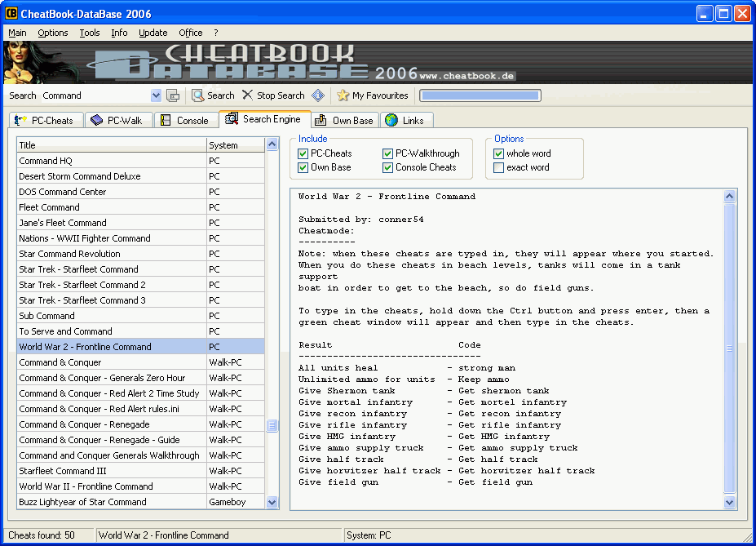Viewport: 756px width, 546px height.
Task: Uncheck the PC-Cheats include checkbox
Action: tap(303, 153)
